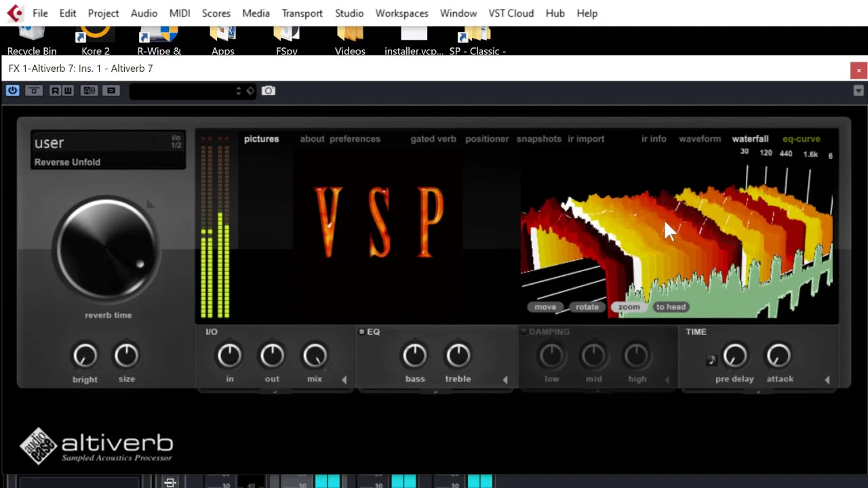Click the bypass routing icon next to power
This screenshot has height=488, width=868.
pyautogui.click(x=34, y=91)
